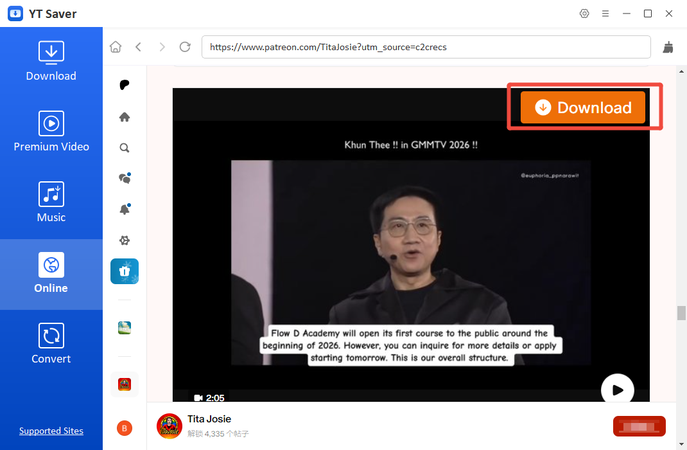Click the Patreon logo icon

point(124,85)
